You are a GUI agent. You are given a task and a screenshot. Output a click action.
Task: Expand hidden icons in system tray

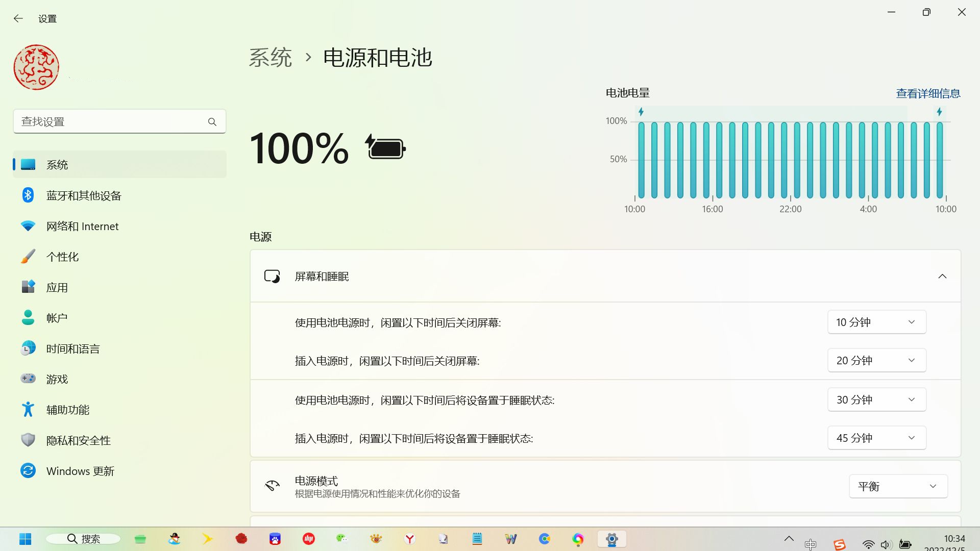789,539
